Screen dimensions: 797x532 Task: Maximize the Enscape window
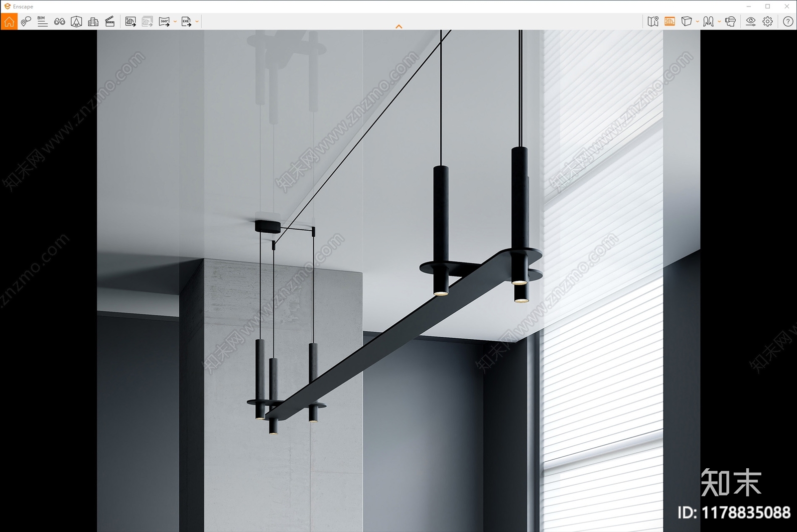(768, 6)
